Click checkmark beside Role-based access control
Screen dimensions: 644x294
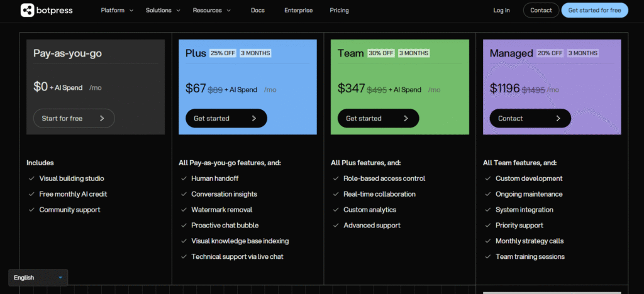point(336,178)
